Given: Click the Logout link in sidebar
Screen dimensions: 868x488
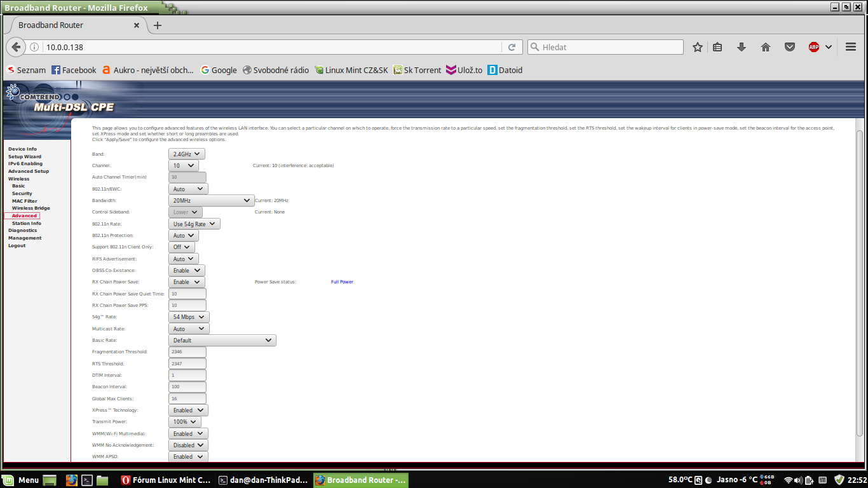Looking at the screenshot, I should 17,246.
